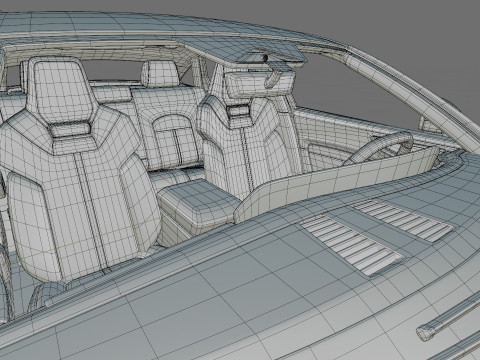Select the steering wheel in the car model
Screen dimensions: 480x360
pyautogui.click(x=379, y=147)
